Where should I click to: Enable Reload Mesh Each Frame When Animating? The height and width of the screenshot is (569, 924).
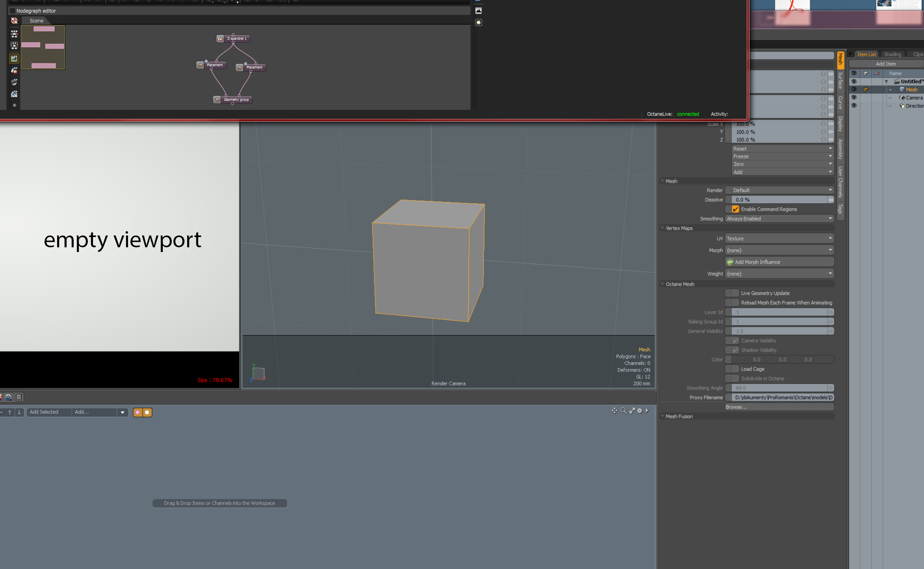click(735, 302)
